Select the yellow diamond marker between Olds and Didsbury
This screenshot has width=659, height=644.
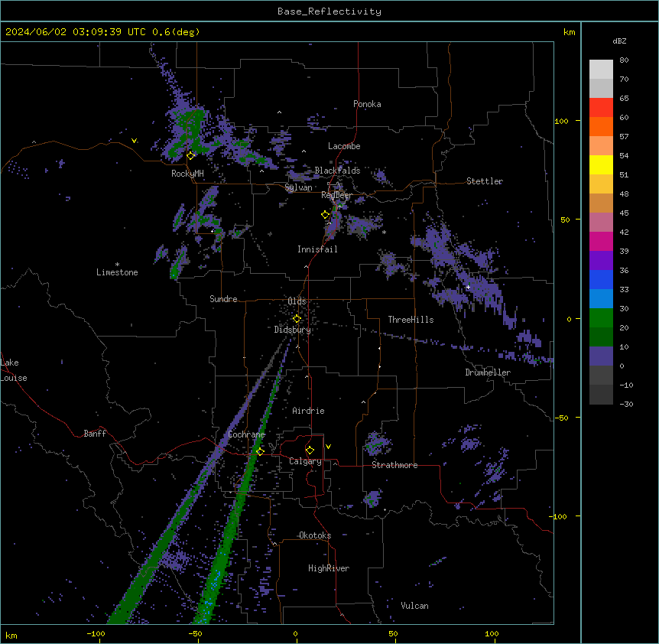pyautogui.click(x=297, y=319)
